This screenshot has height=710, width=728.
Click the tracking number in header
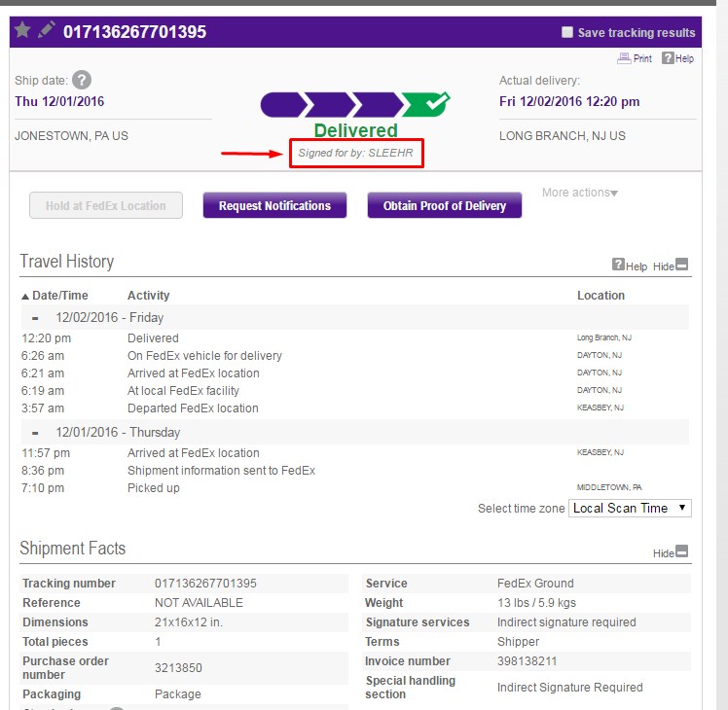134,32
